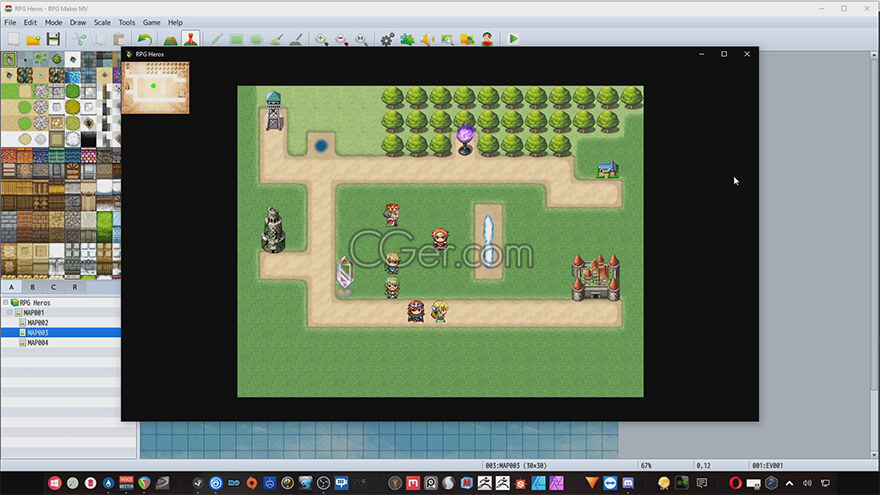
Task: Open the Draw menu
Action: coord(78,22)
